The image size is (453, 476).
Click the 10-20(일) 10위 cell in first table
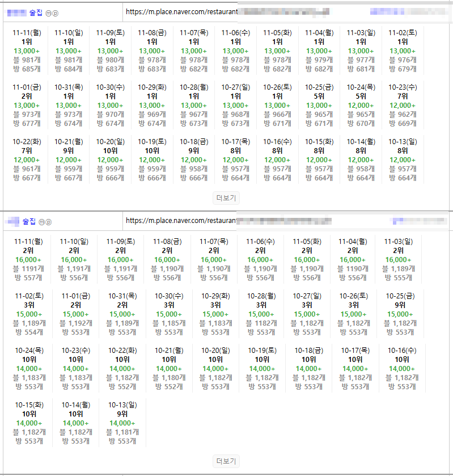point(110,160)
